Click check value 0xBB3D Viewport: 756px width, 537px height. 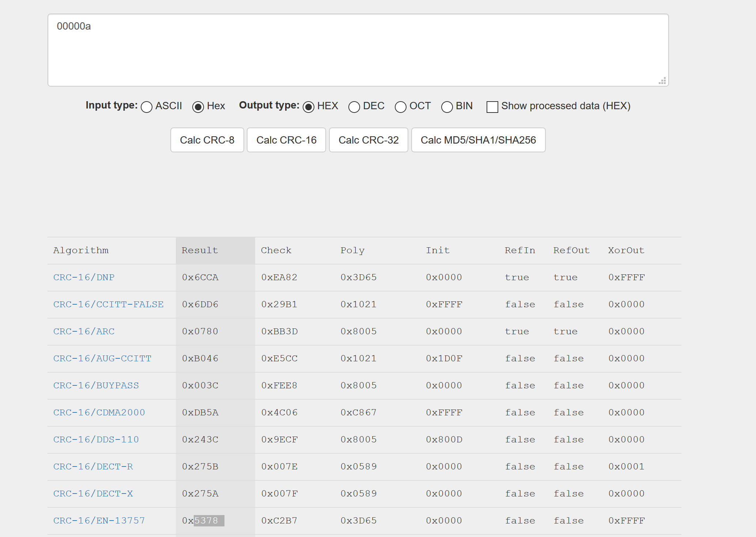tap(279, 331)
